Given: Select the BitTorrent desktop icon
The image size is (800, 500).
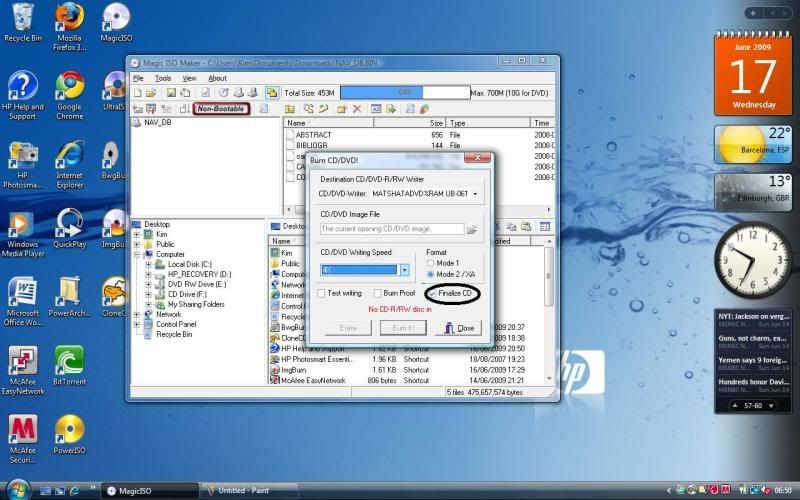Looking at the screenshot, I should 70,366.
